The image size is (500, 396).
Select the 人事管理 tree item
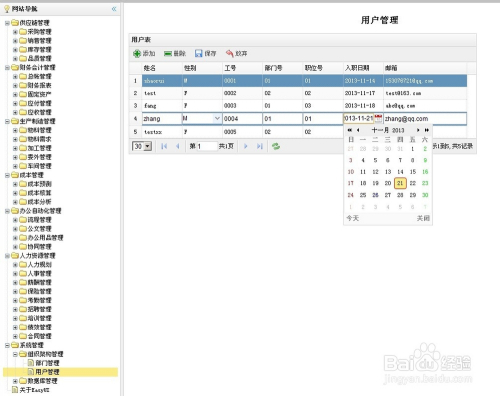click(x=39, y=273)
